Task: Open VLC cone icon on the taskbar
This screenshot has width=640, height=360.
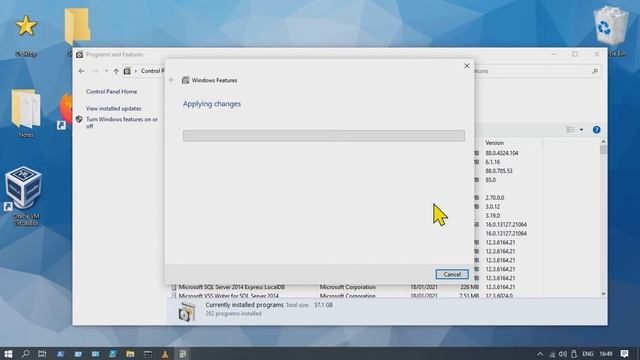Action: pyautogui.click(x=165, y=353)
